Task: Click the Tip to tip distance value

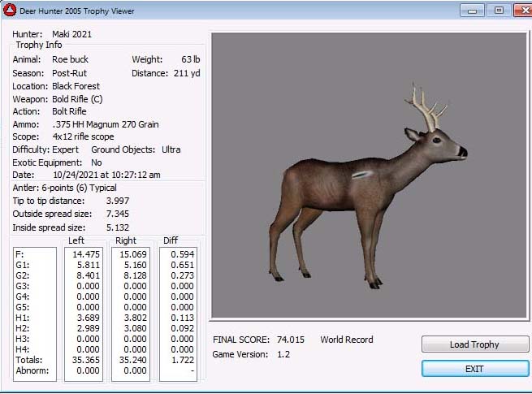Action: (117, 201)
